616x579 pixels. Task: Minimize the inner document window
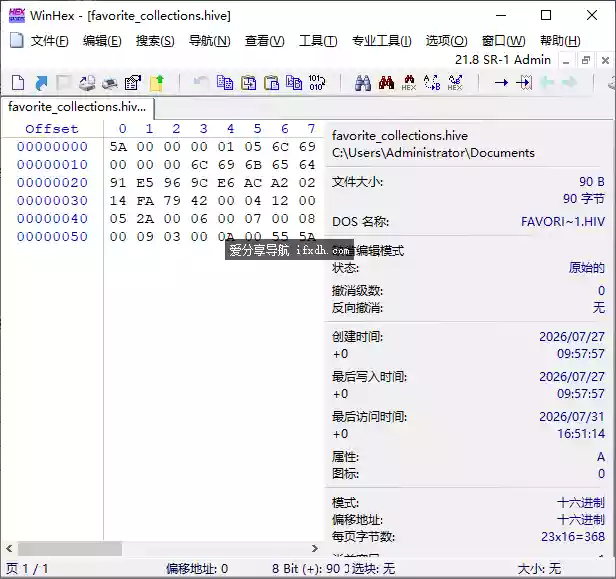[566, 60]
